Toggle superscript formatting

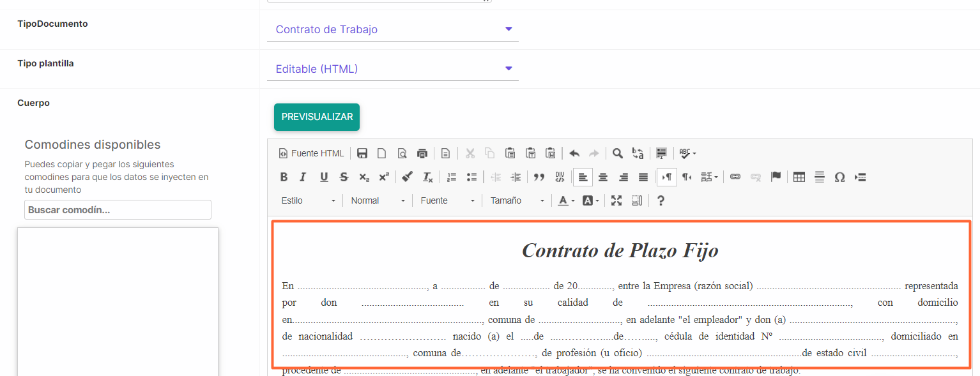point(384,177)
